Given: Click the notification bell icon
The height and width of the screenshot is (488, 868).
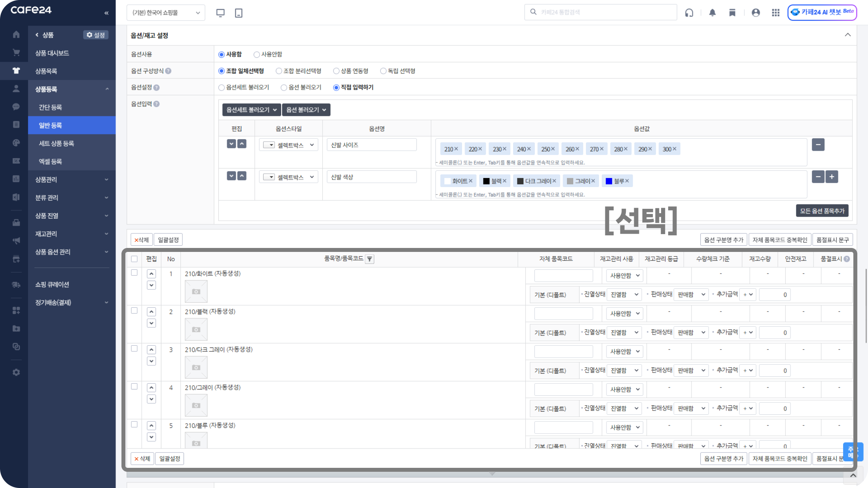Looking at the screenshot, I should point(712,13).
